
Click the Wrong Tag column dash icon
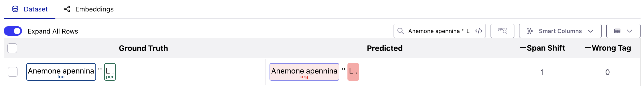click(x=588, y=48)
